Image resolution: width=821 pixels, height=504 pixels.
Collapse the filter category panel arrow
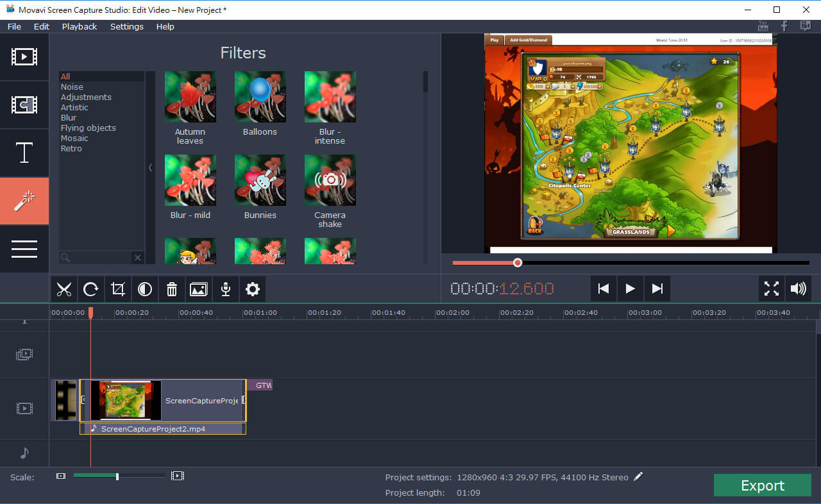click(x=151, y=167)
